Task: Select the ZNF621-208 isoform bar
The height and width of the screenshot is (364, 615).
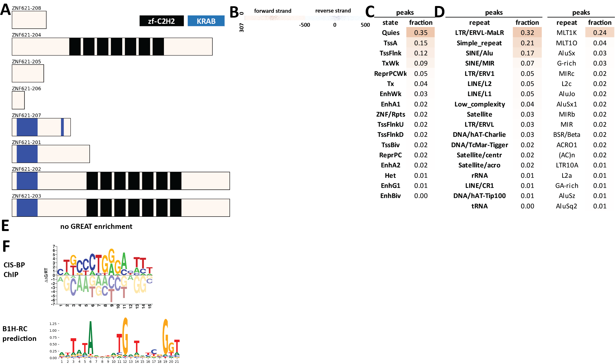Action: 29,20
